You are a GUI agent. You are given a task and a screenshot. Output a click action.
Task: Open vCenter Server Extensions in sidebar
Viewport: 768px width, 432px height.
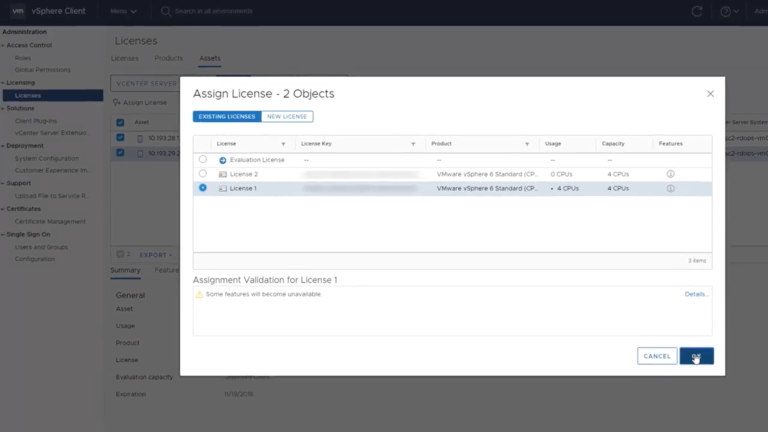pyautogui.click(x=51, y=133)
